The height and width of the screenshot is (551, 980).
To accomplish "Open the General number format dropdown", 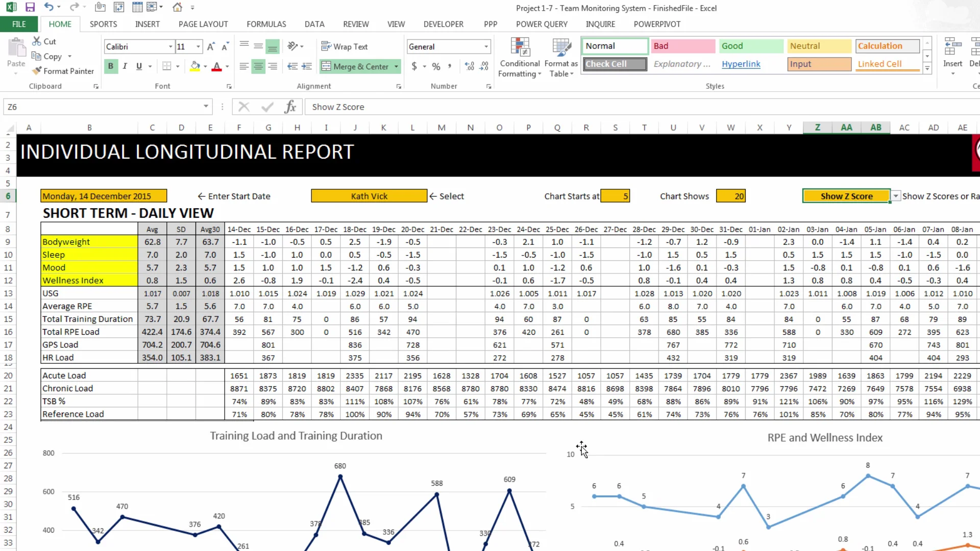I will coord(485,46).
